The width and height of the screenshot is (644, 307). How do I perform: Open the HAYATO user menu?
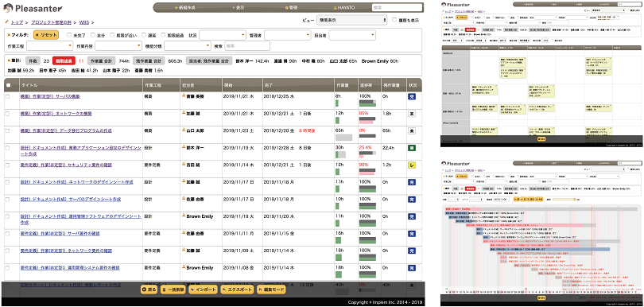pos(344,7)
